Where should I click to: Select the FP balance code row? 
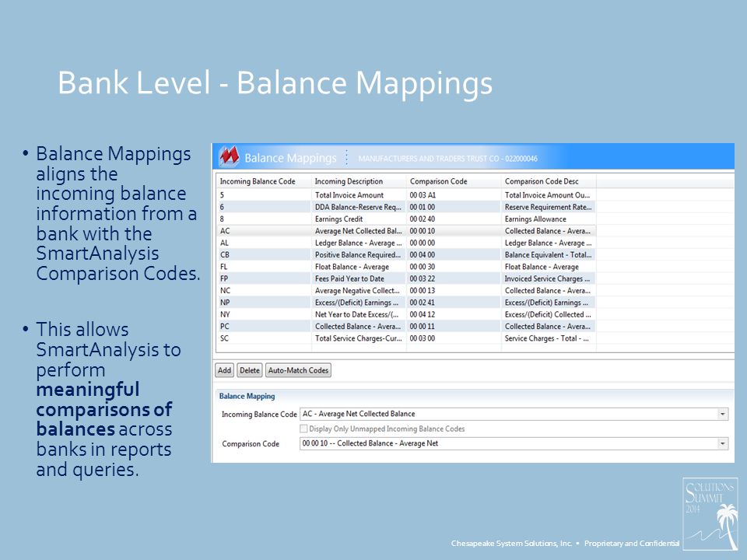[x=406, y=278]
